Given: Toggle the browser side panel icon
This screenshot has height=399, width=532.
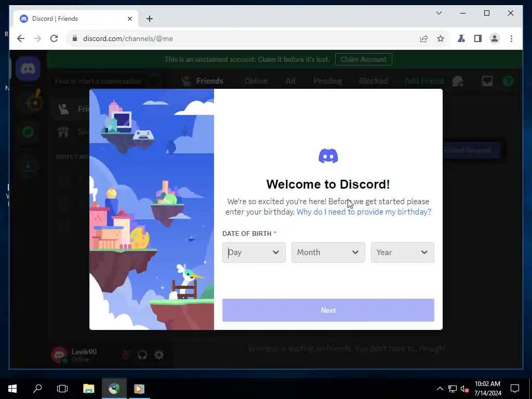Looking at the screenshot, I should pos(478,38).
